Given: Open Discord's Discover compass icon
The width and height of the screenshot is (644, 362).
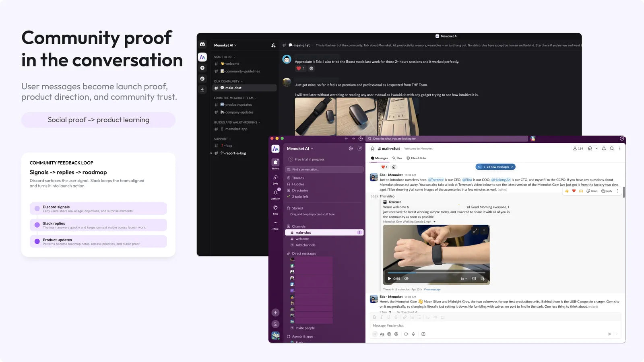Looking at the screenshot, I should pyautogui.click(x=202, y=79).
